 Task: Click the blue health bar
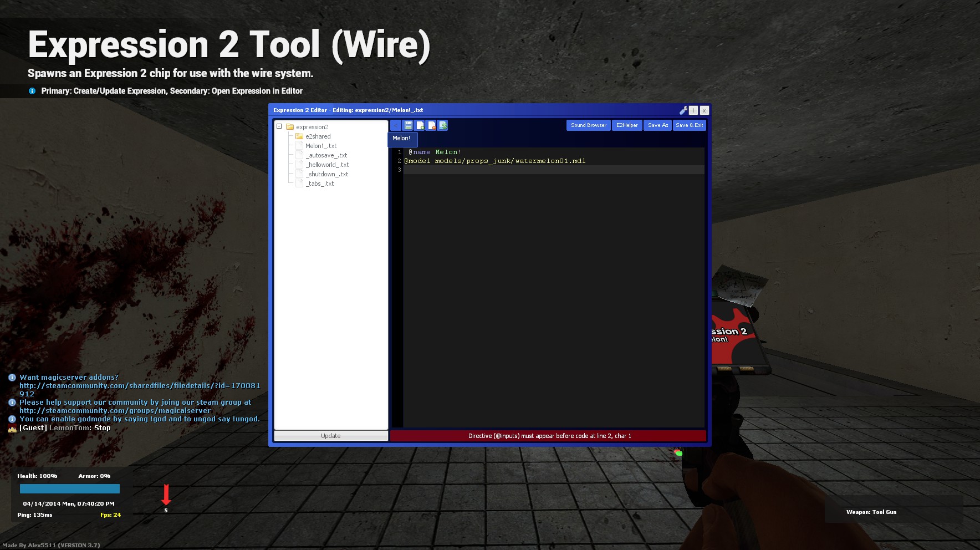[x=70, y=488]
